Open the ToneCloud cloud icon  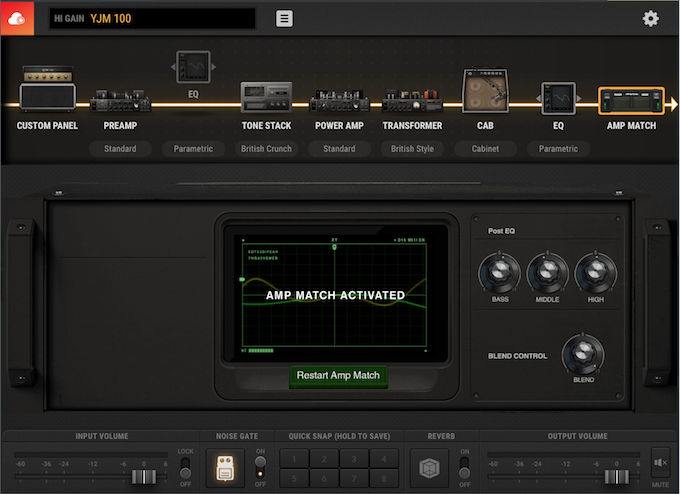click(x=17, y=18)
